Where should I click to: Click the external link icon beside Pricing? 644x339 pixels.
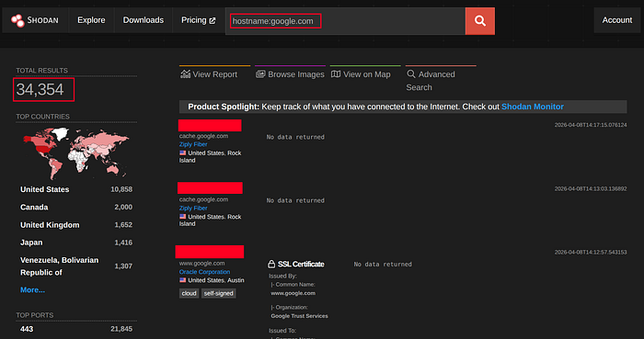pyautogui.click(x=213, y=20)
